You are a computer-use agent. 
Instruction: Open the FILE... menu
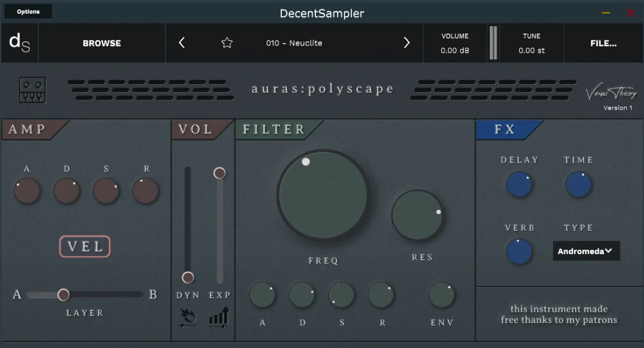[604, 43]
